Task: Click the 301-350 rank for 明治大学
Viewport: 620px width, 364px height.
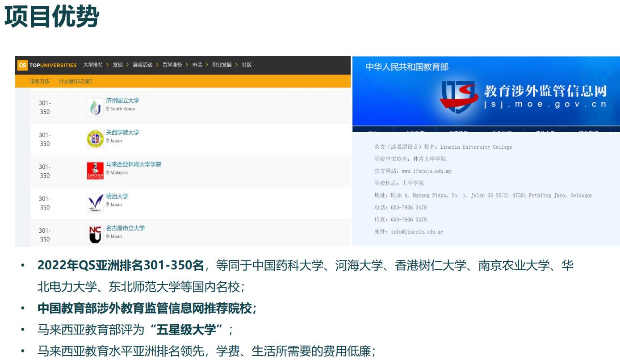Action: pos(45,203)
